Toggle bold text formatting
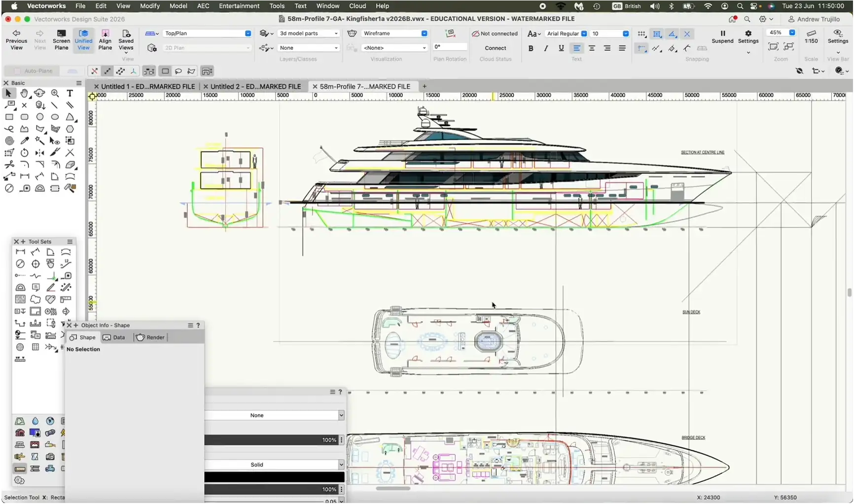854x504 pixels. [531, 48]
